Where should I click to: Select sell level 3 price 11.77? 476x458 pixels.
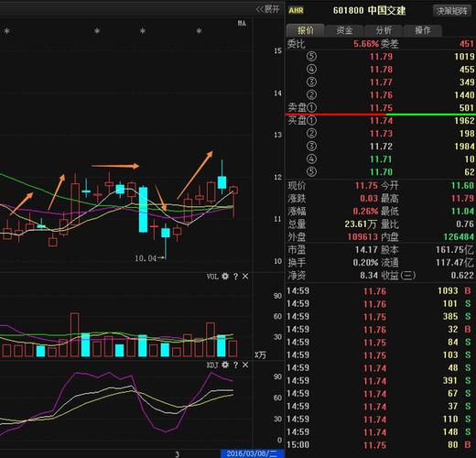point(381,82)
